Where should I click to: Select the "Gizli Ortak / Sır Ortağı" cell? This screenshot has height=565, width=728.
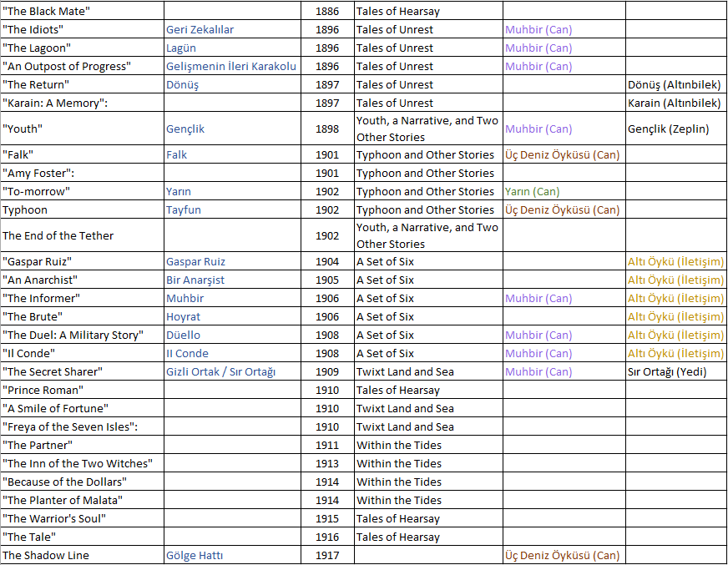point(220,371)
